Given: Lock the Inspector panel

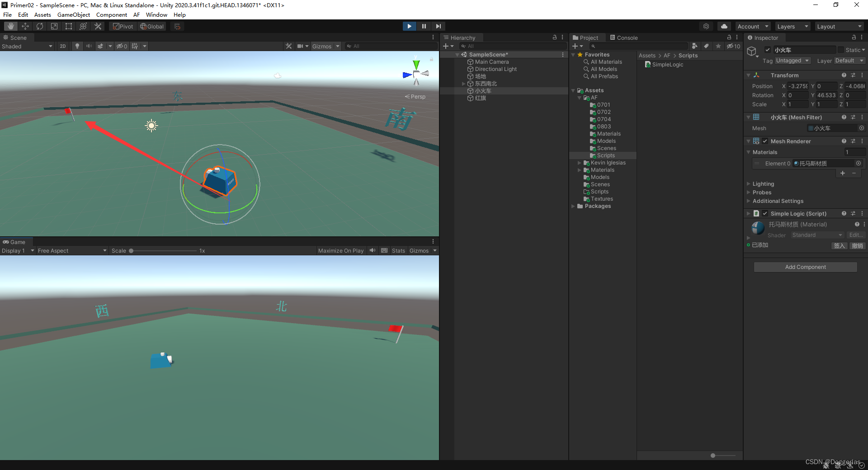Looking at the screenshot, I should pos(854,38).
